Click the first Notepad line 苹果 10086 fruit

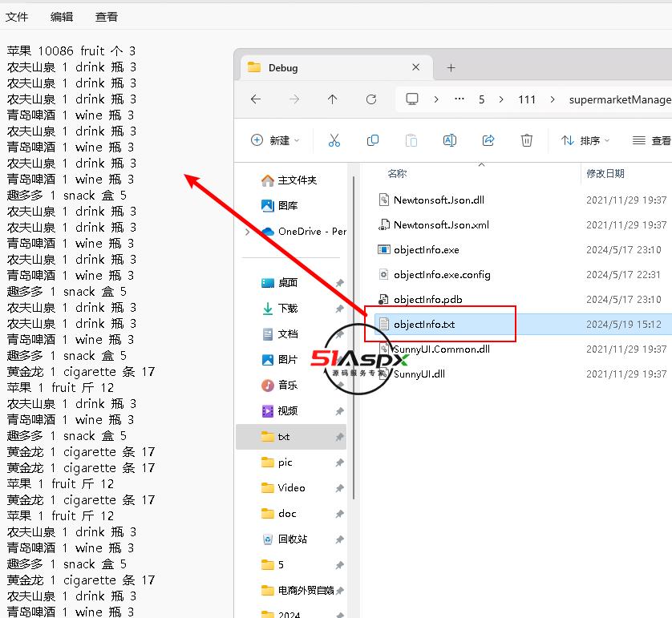71,51
